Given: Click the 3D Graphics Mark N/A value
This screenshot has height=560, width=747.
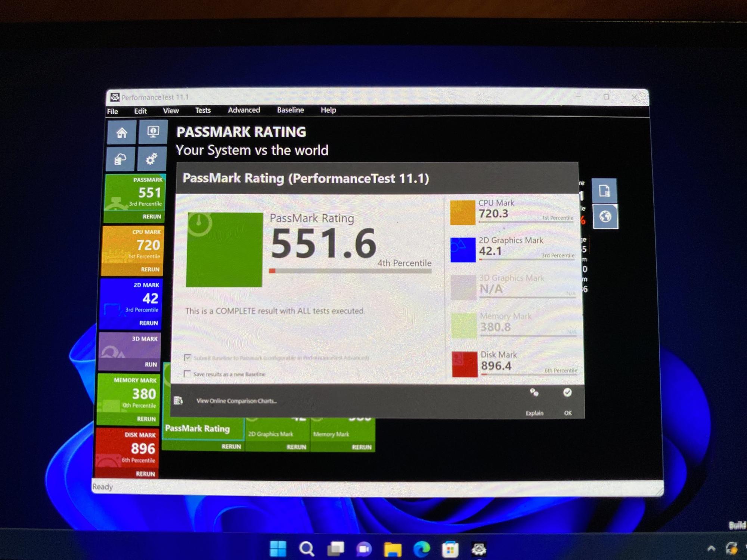Looking at the screenshot, I should pyautogui.click(x=491, y=289).
